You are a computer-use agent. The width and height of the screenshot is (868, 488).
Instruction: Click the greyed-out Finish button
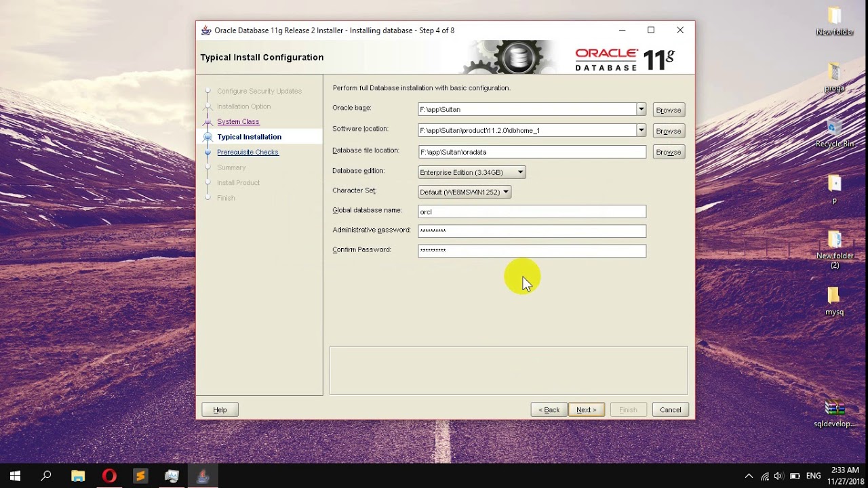tap(628, 409)
